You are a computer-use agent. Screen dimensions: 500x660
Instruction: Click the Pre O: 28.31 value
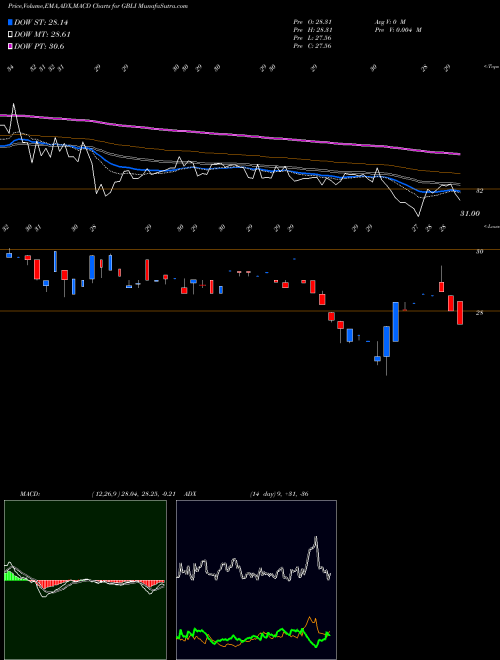click(312, 21)
